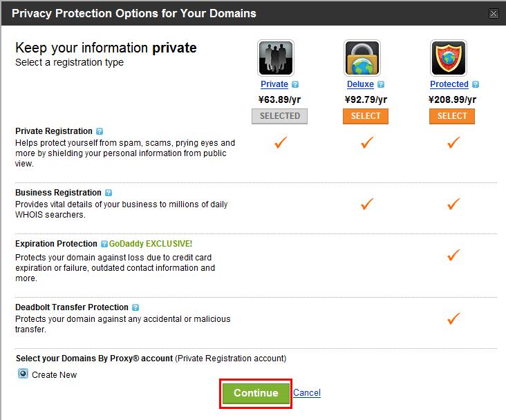Open the Protected plan link
506x420 pixels.
point(449,84)
